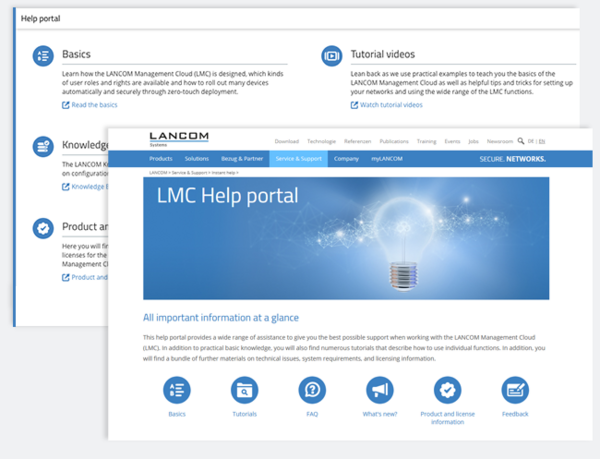Image resolution: width=600 pixels, height=459 pixels.
Task: Click the Tutorials label under its icon
Action: pyautogui.click(x=245, y=414)
